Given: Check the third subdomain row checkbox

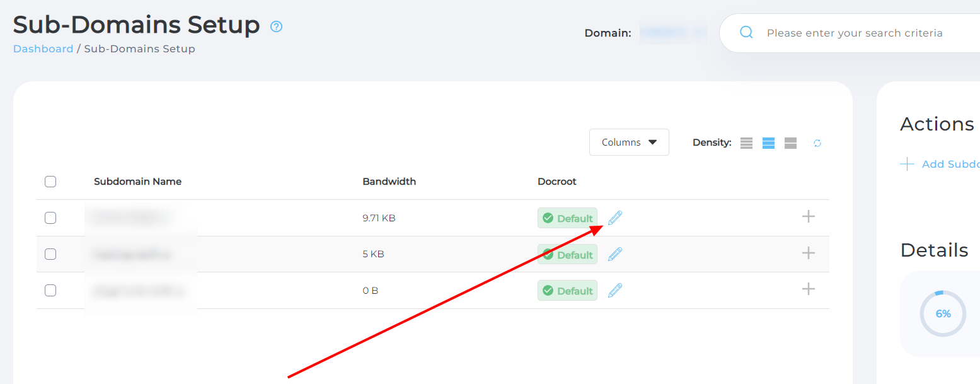Looking at the screenshot, I should (50, 291).
